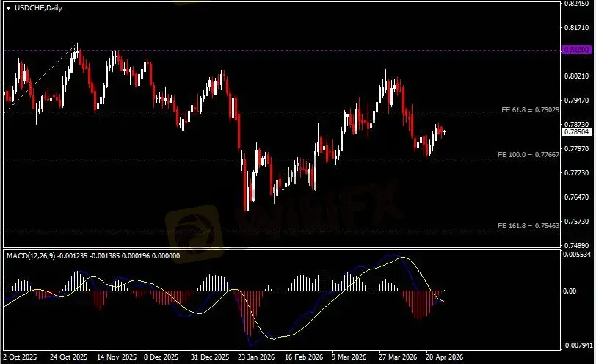The height and width of the screenshot is (364, 596).
Task: Click the 0.77230 price scale value
Action: (577, 173)
